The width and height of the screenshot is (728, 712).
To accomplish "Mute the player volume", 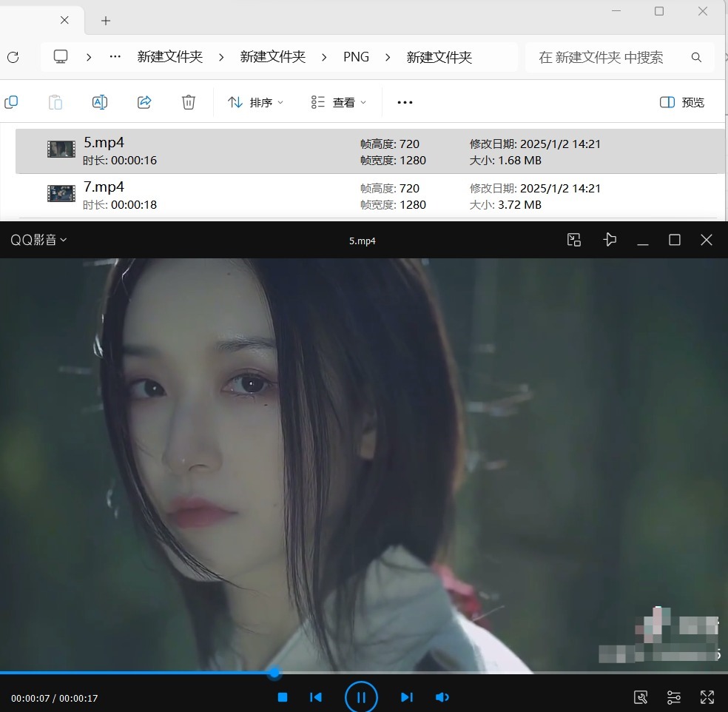I will 442,697.
